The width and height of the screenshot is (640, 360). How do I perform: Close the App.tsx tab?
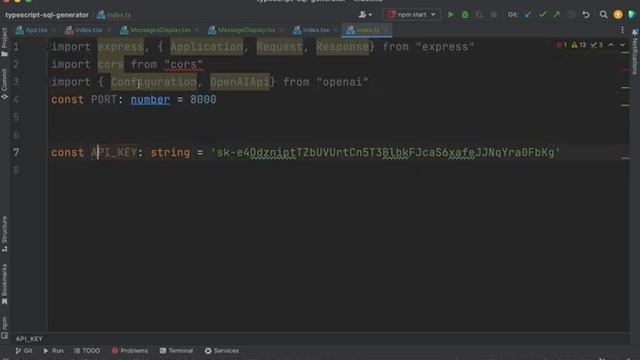(x=53, y=30)
